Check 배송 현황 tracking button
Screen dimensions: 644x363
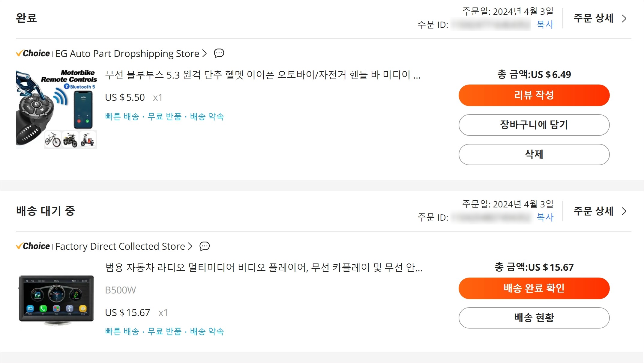(534, 318)
